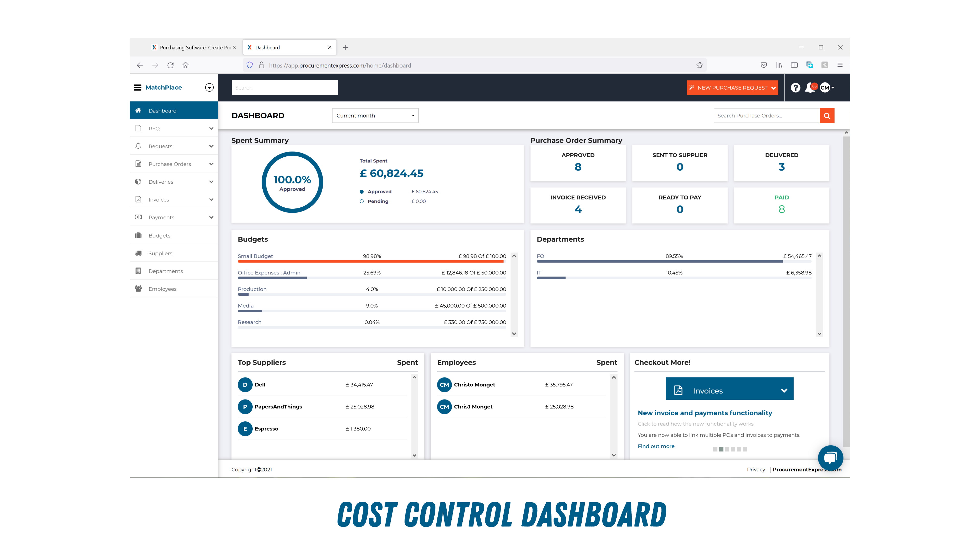The image size is (980, 551).
Task: Click the Top Suppliers scroll down arrow
Action: 414,455
